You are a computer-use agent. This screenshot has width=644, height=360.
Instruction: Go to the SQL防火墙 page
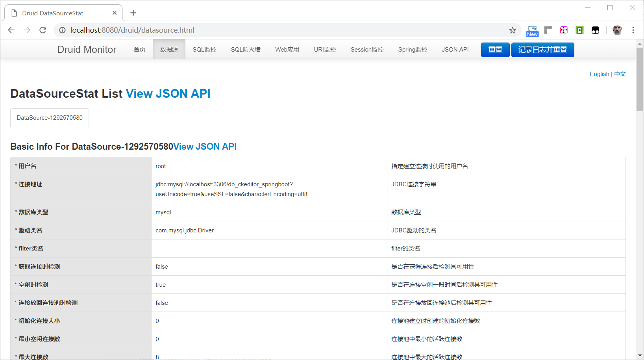click(x=246, y=50)
